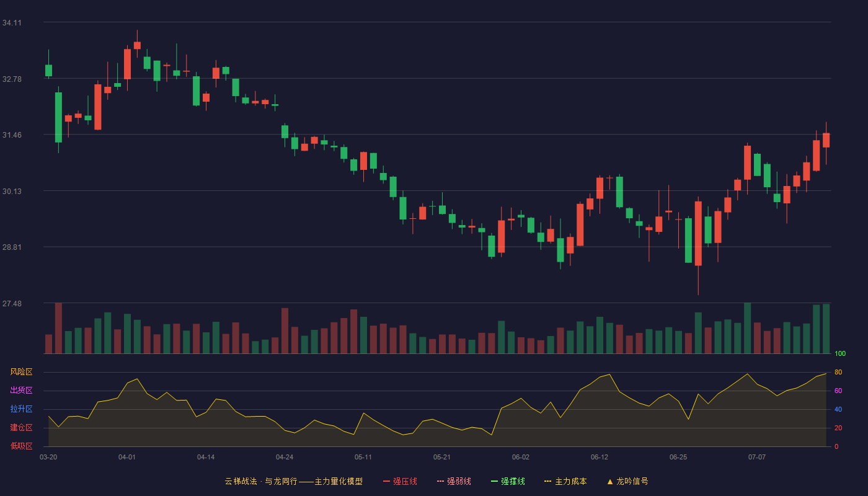868x496 pixels.
Task: Click the 06-25 date label
Action: [x=678, y=457]
